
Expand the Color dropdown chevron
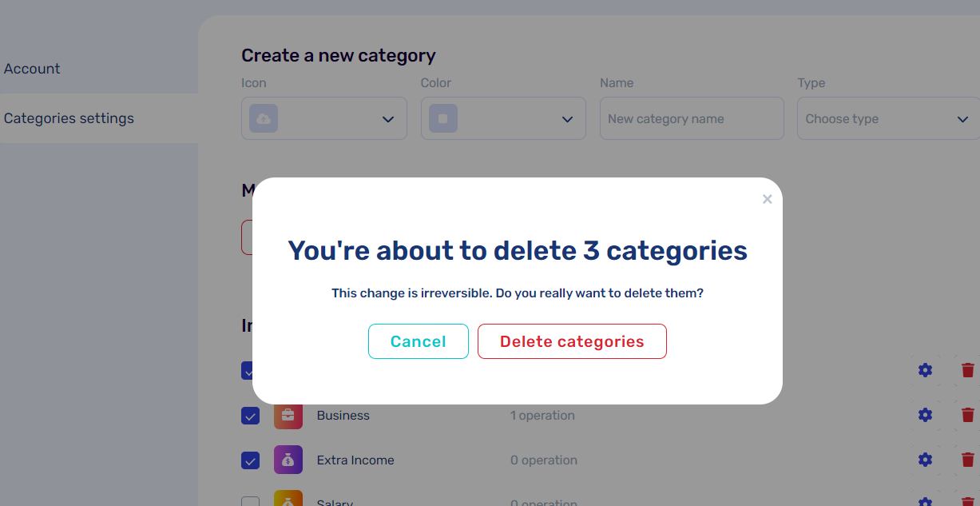point(567,119)
